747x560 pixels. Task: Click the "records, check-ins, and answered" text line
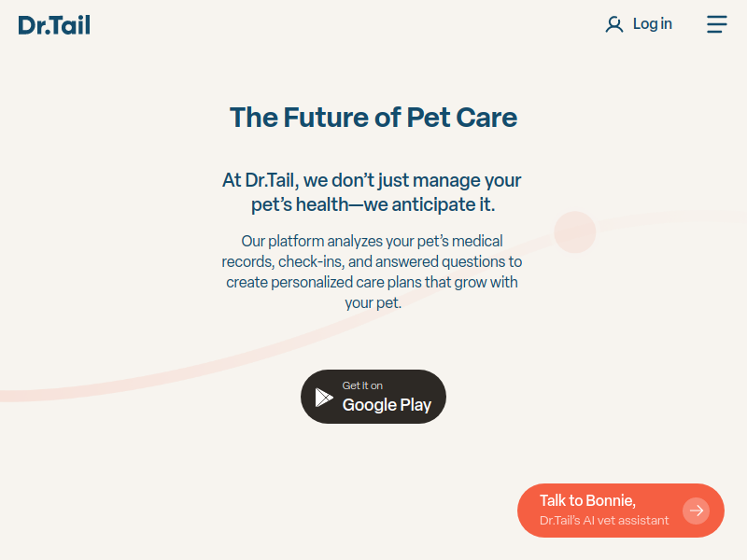[372, 261]
